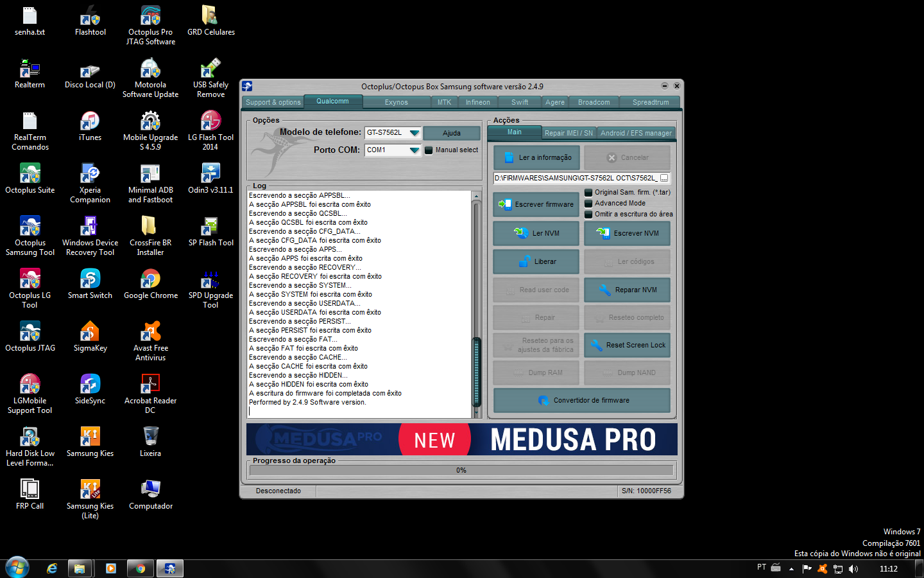Click the clock showing 11:12
Image resolution: width=924 pixels, height=578 pixels.
click(x=888, y=568)
